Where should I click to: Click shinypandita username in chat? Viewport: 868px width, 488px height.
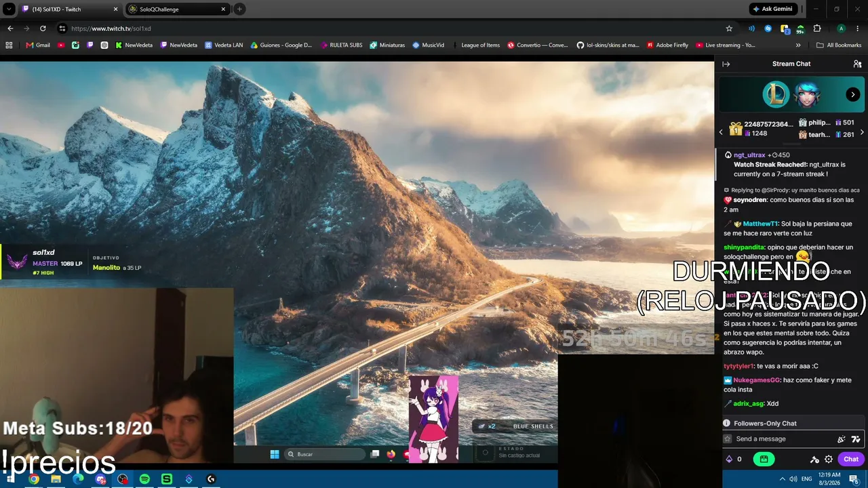pos(743,247)
